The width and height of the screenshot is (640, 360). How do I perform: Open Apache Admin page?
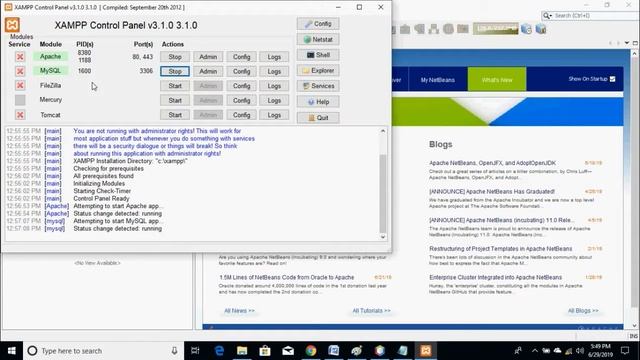[208, 57]
